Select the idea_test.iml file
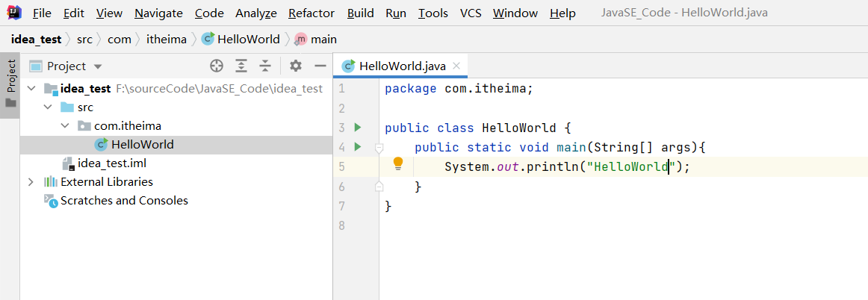Screen dimensions: 868x300 pos(112,163)
